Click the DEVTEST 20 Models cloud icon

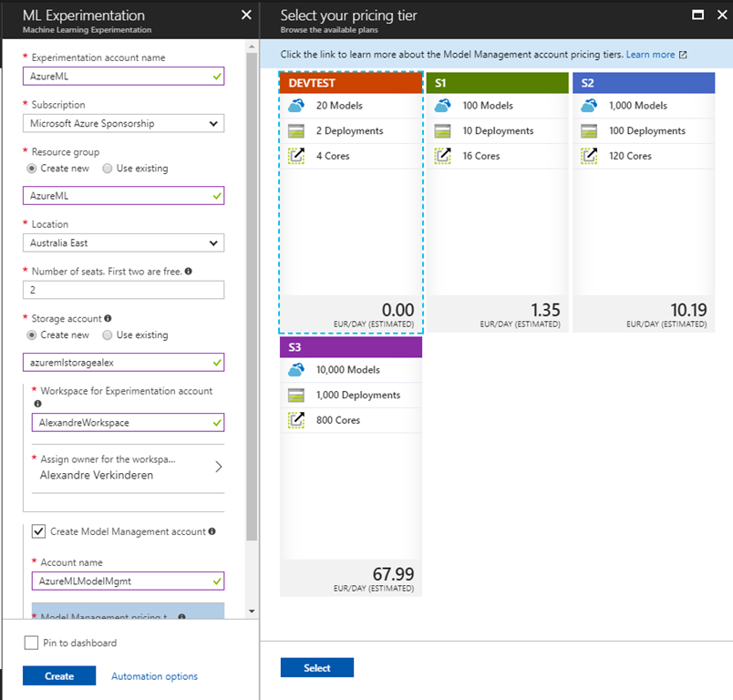(x=296, y=106)
